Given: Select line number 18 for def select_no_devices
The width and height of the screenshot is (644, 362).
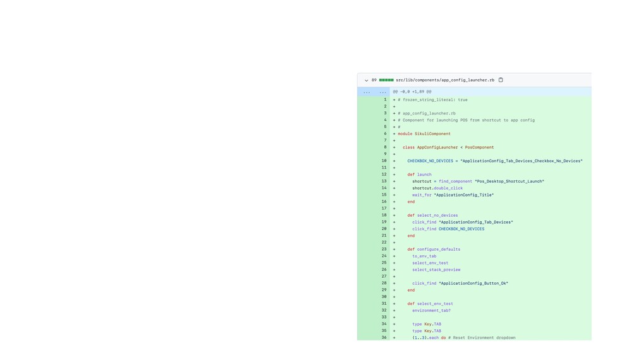Looking at the screenshot, I should 384,215.
